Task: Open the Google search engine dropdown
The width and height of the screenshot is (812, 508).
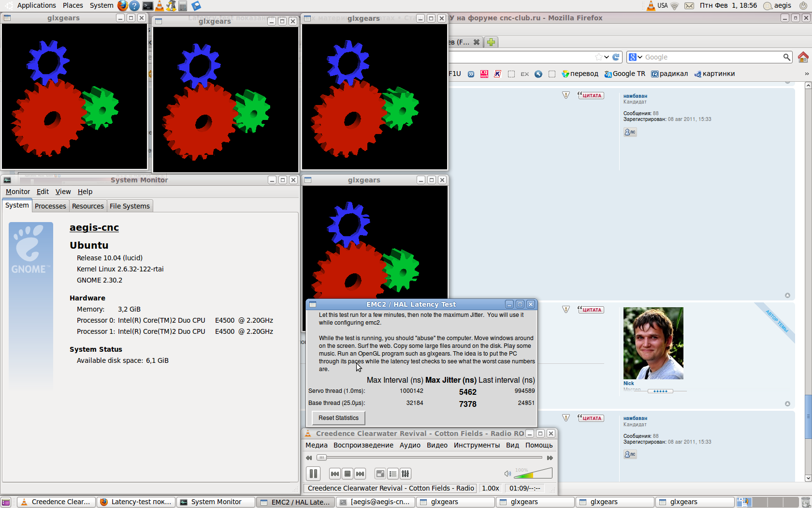Action: 636,57
